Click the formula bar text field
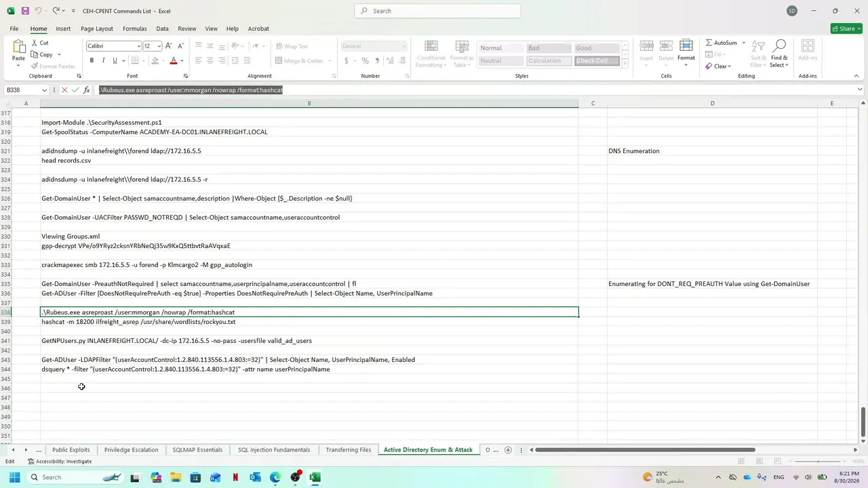Image resolution: width=868 pixels, height=488 pixels. point(475,90)
